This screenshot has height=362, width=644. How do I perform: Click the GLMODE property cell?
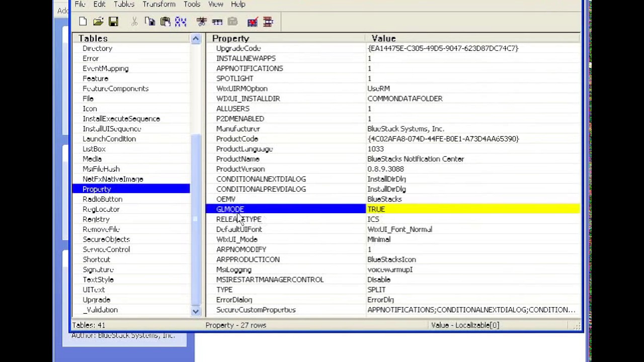[x=285, y=209]
